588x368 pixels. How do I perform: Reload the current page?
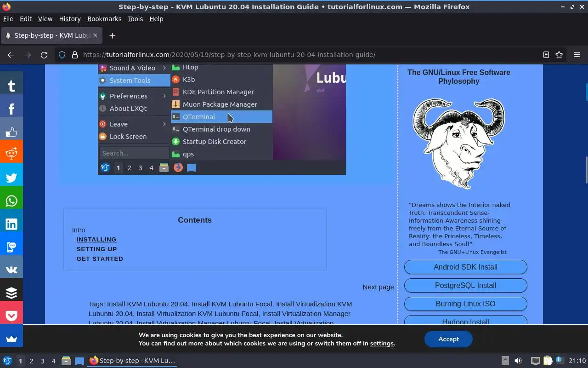(x=44, y=55)
